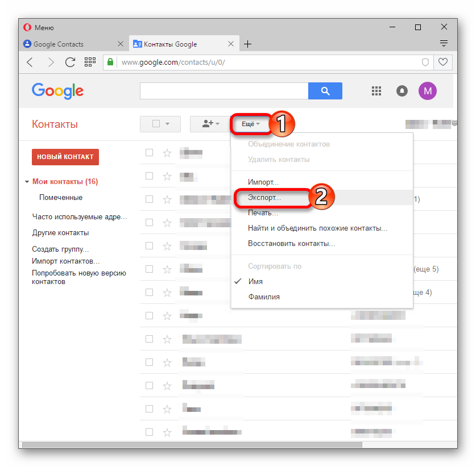Image resolution: width=476 pixels, height=467 pixels.
Task: Open the add-to-contacts person dropdown
Action: 210,124
